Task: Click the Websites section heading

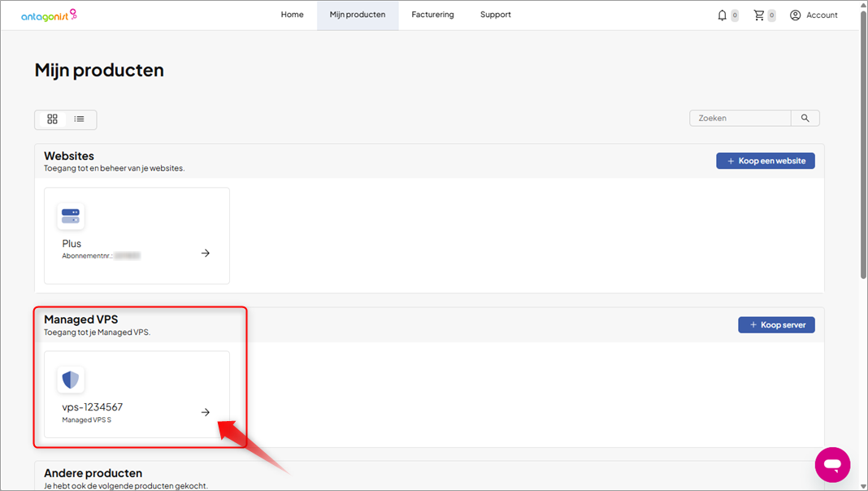Action: pos(69,156)
